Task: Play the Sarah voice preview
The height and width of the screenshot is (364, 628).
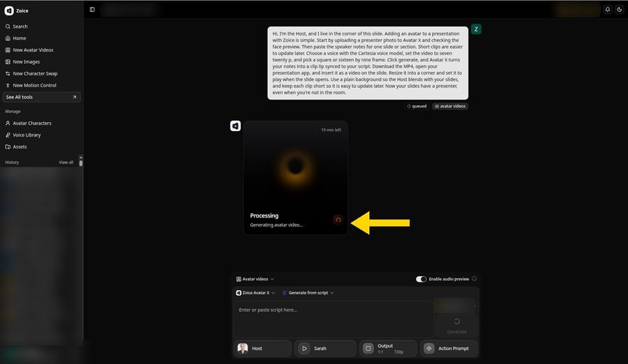Action: click(x=304, y=349)
